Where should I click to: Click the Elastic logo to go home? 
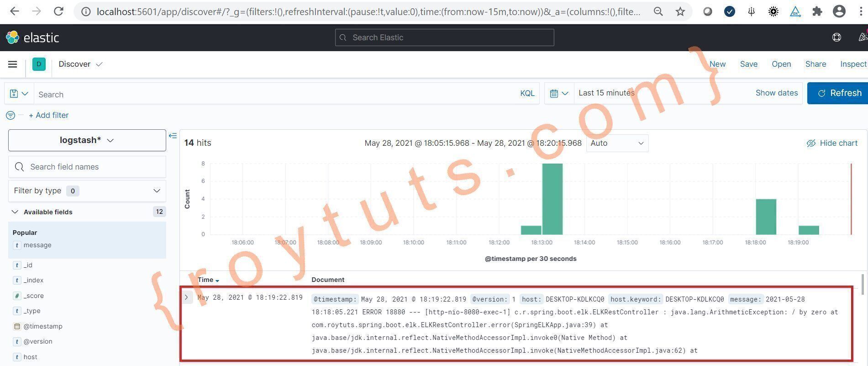tap(32, 37)
